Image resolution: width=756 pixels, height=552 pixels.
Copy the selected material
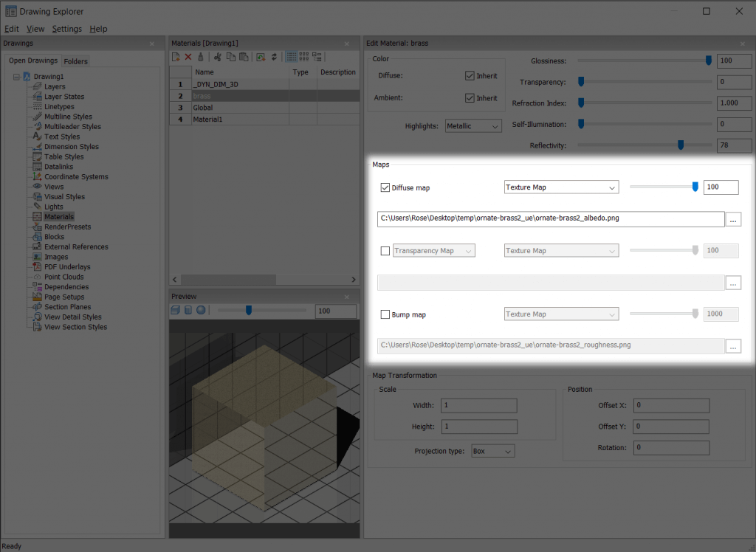click(x=230, y=57)
